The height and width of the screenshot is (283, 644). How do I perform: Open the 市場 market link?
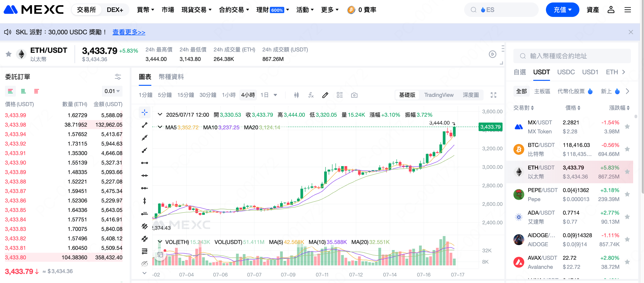click(168, 10)
